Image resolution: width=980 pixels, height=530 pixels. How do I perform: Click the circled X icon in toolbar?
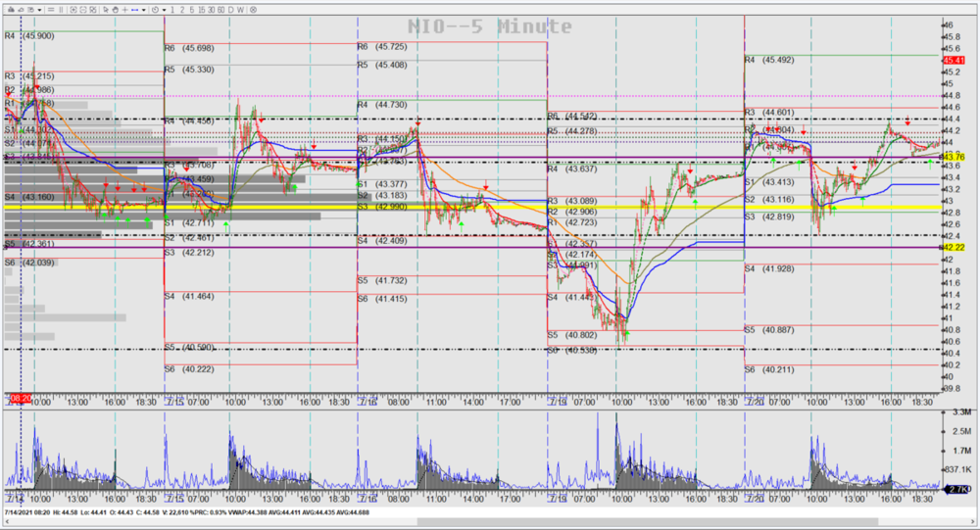(253, 10)
